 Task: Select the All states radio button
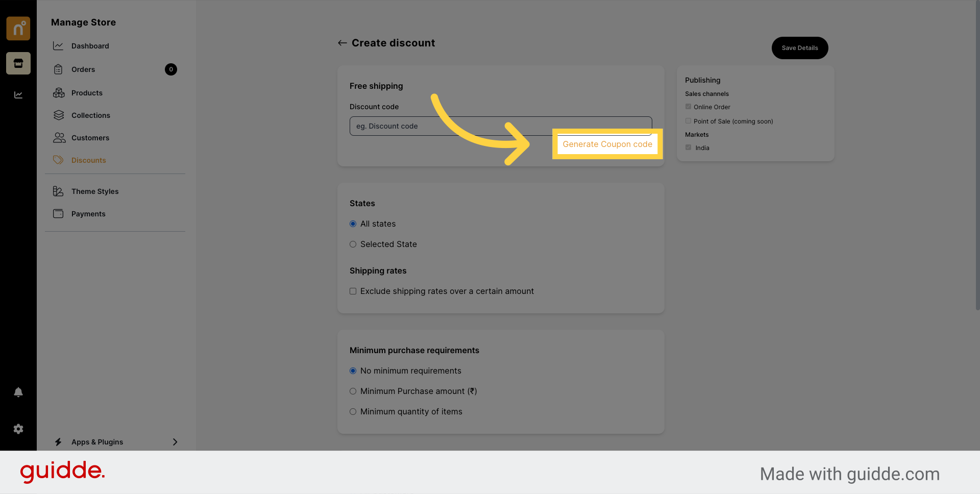353,224
